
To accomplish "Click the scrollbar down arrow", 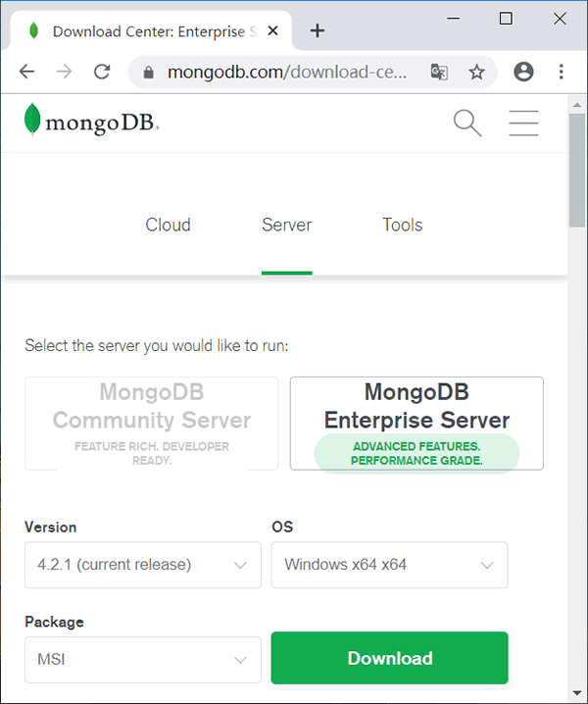I will [577, 693].
